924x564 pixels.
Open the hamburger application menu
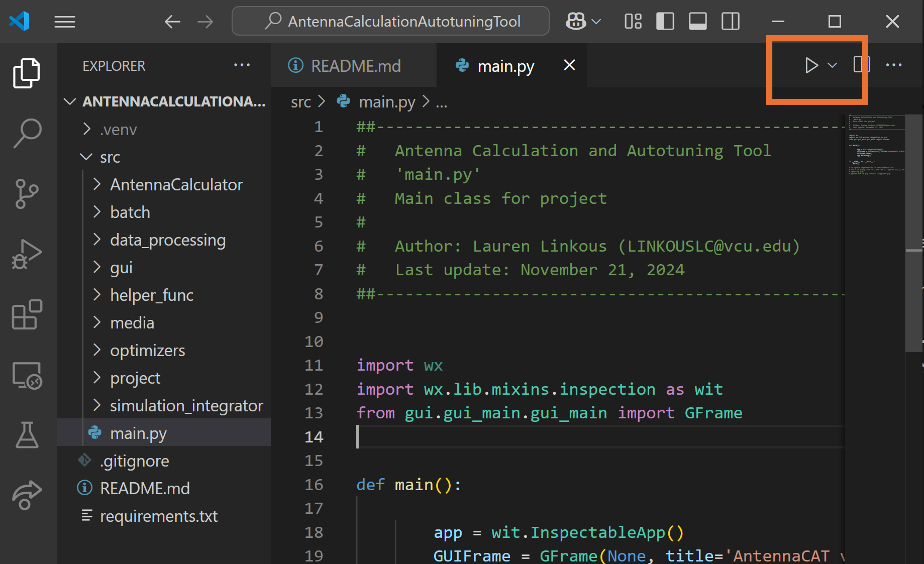coord(65,22)
